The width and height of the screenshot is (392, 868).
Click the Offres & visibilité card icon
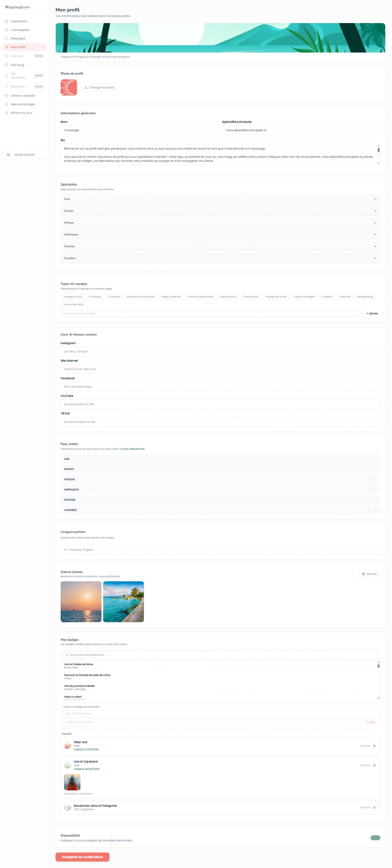(6, 96)
